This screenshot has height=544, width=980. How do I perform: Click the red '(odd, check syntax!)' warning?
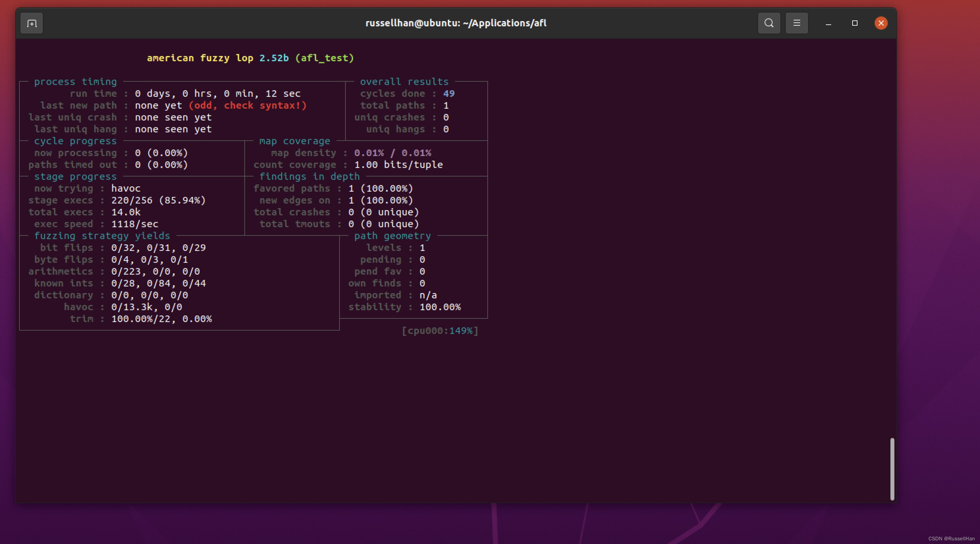(x=248, y=105)
